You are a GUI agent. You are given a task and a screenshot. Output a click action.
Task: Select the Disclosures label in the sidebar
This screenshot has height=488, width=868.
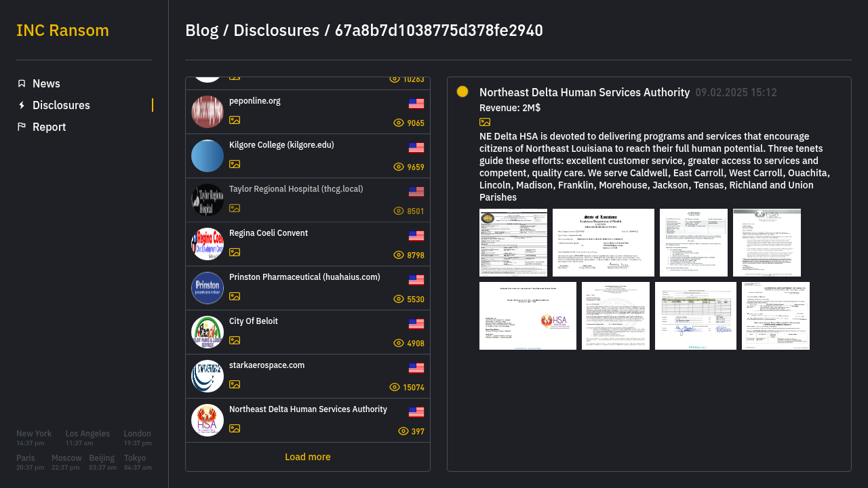click(x=61, y=105)
